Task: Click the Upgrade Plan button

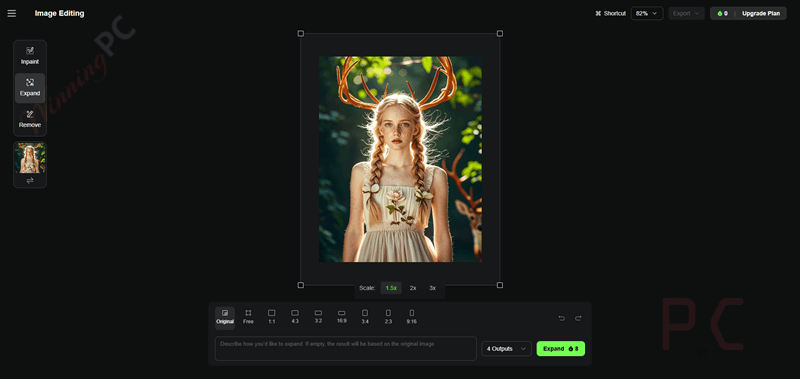Action: click(x=761, y=13)
